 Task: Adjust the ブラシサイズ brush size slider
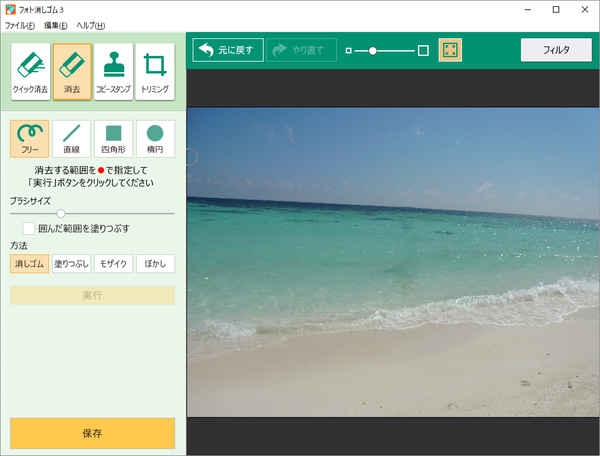click(61, 213)
